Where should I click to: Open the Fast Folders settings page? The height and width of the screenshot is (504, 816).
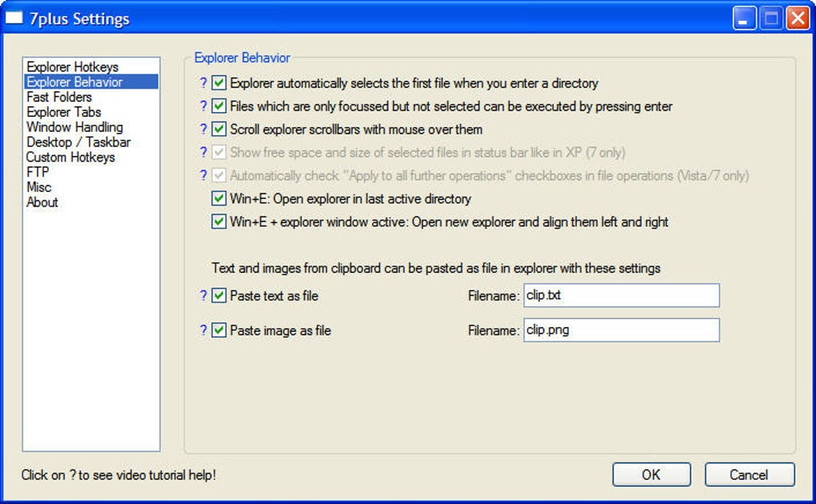(x=59, y=97)
